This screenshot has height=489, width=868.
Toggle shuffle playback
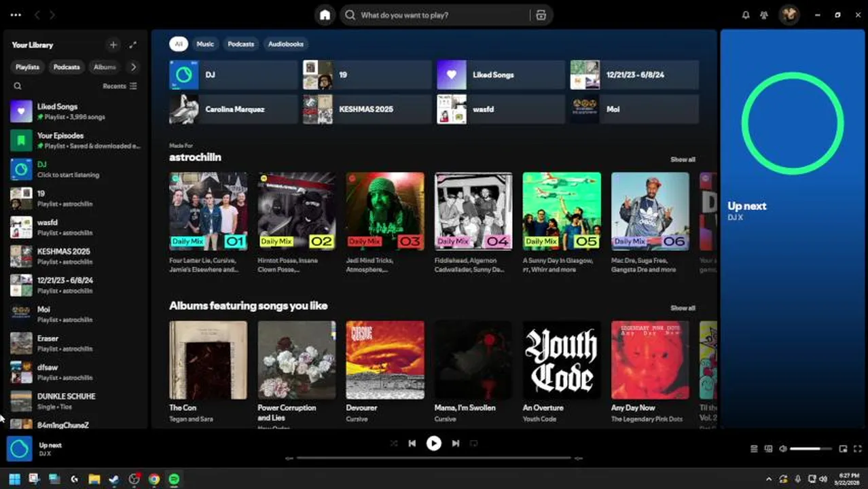click(x=394, y=443)
